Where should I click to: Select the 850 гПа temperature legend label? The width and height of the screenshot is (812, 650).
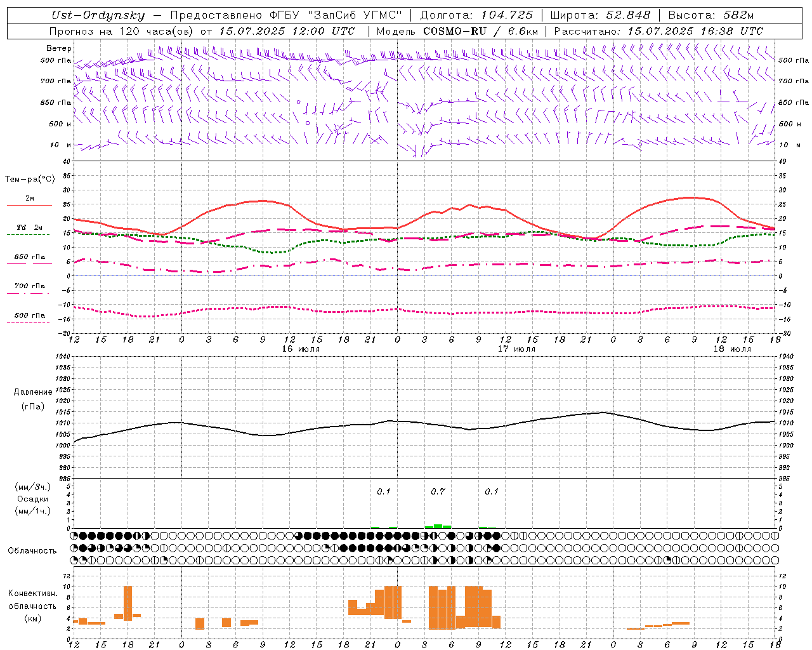point(30,257)
